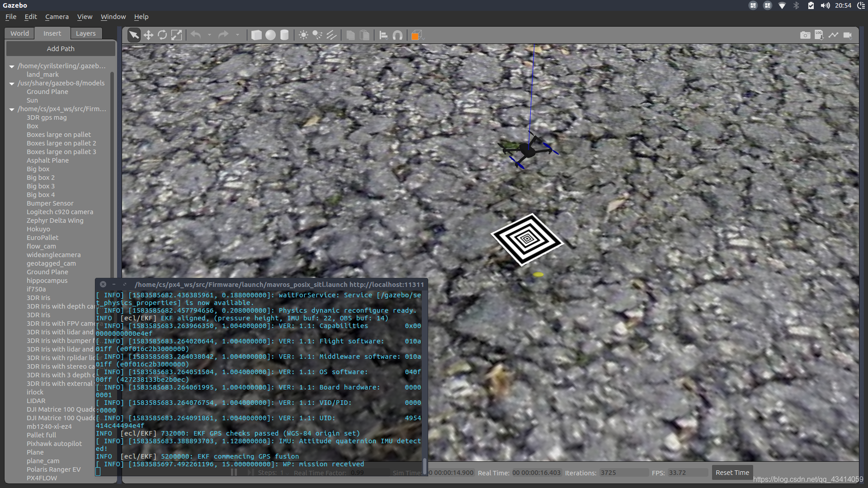Open the data logging LOG icon
The height and width of the screenshot is (488, 868).
(819, 35)
